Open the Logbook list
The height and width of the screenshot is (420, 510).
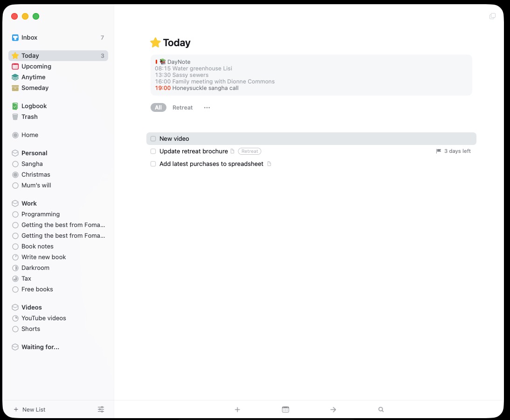[x=34, y=106]
